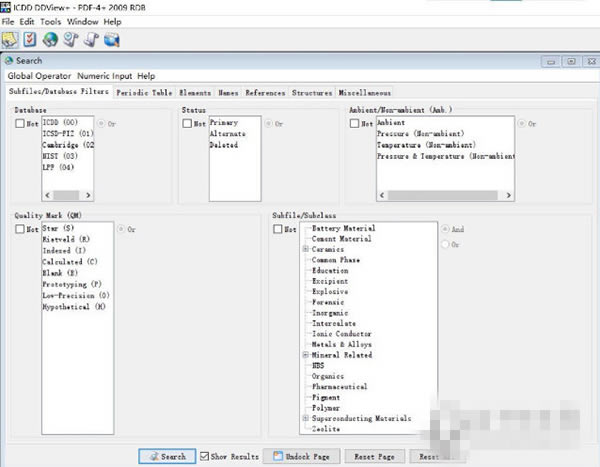Uncheck the Show Results checkbox

(x=206, y=456)
